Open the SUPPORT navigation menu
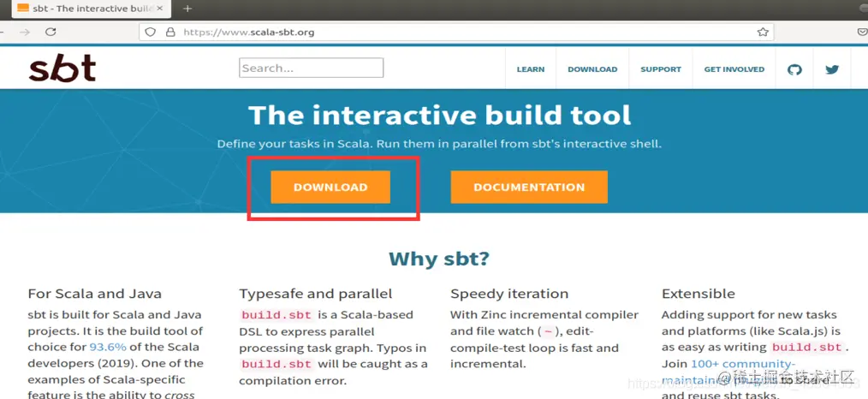 point(660,69)
